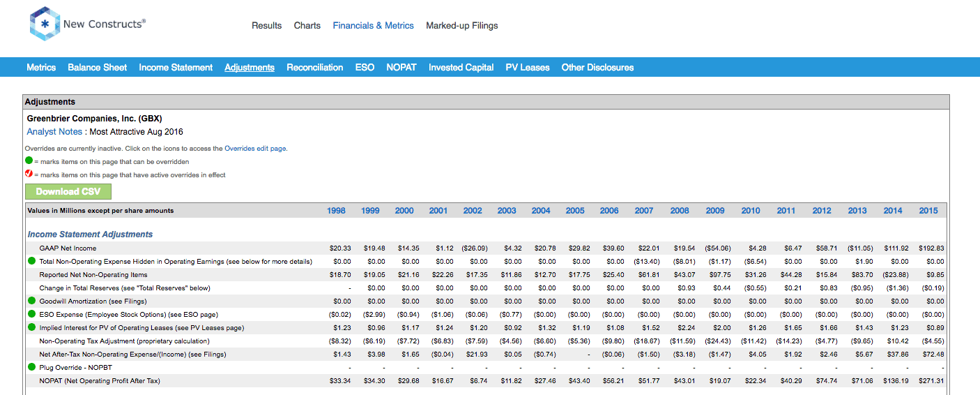Click the Values in Millions header text
Image resolution: width=980 pixels, height=395 pixels.
tap(100, 211)
